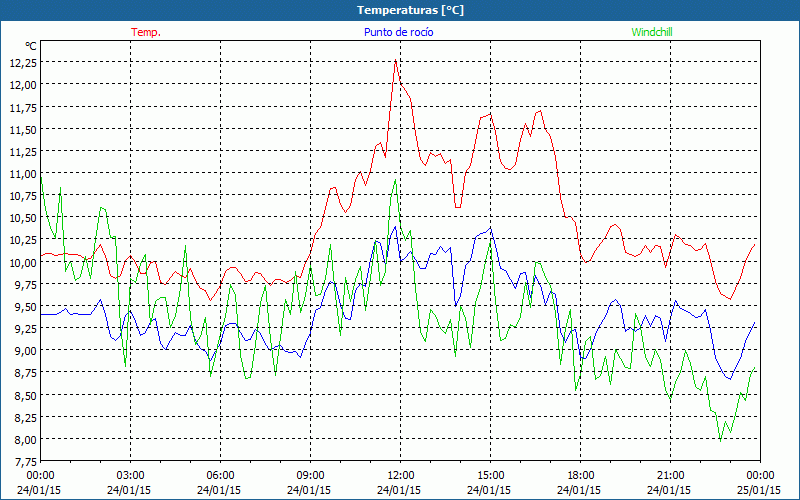Click the green Windchill legend label

click(x=652, y=32)
